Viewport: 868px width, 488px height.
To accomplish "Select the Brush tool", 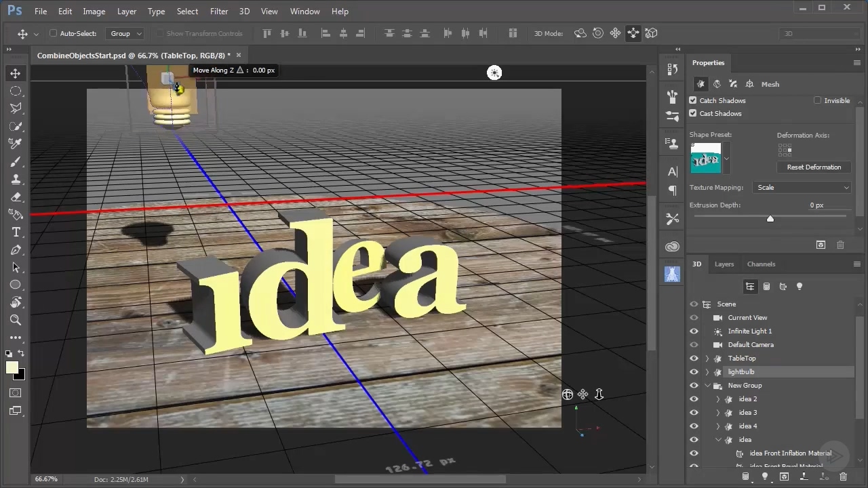I will point(16,162).
